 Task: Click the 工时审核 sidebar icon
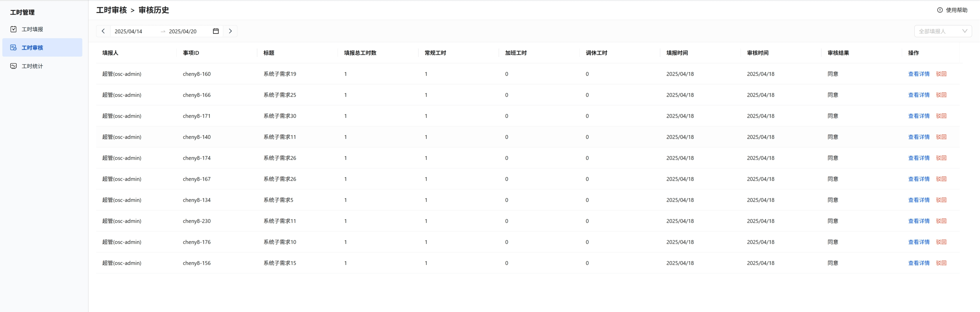13,47
